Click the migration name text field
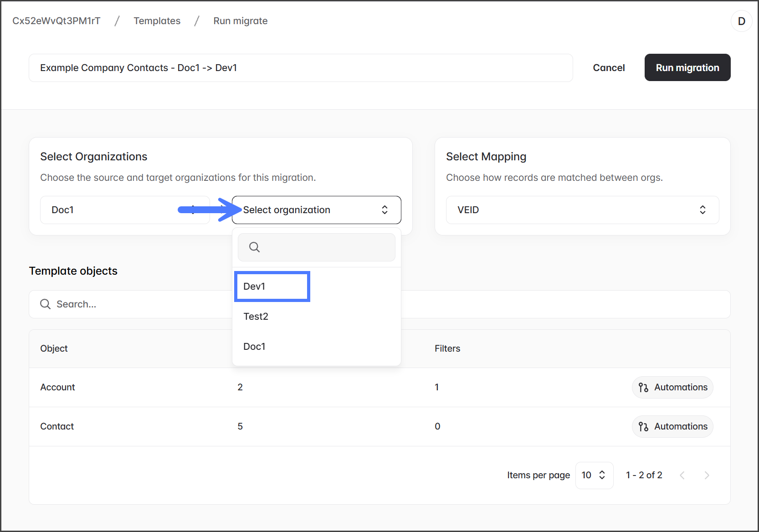 301,68
